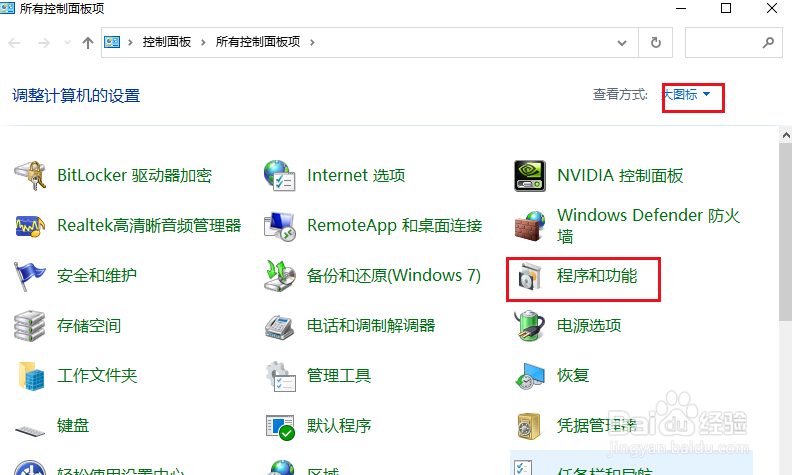Screen dimensions: 792x475
Task: Open the Internet 选项 globe icon
Action: tap(280, 175)
